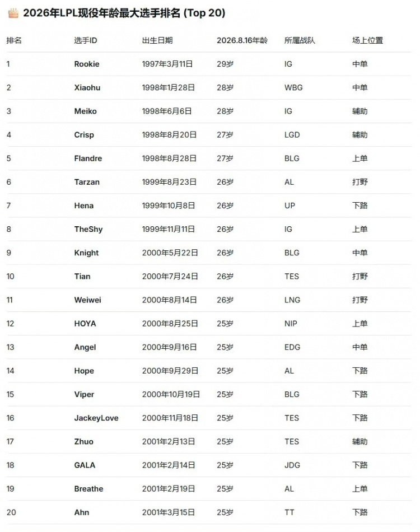Click the JDG team cell for GALA
The image size is (420, 532).
[292, 465]
